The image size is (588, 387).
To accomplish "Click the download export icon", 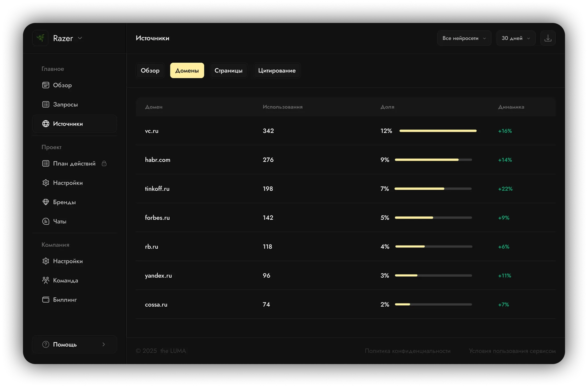I will [548, 38].
